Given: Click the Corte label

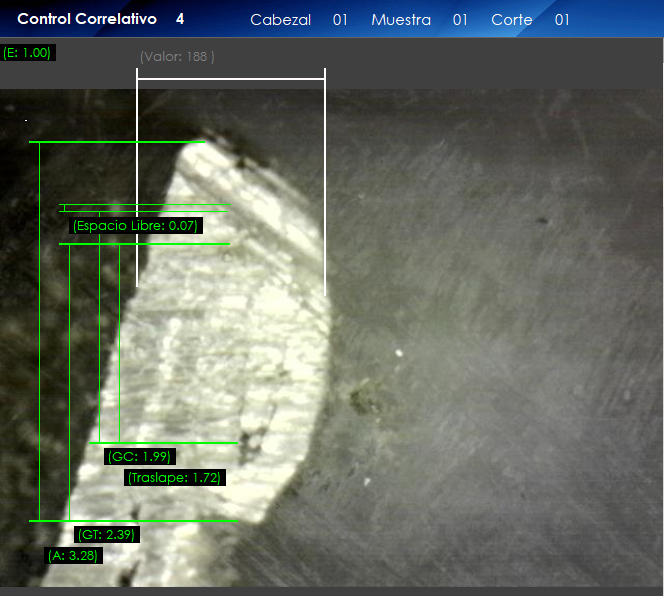Looking at the screenshot, I should (511, 20).
